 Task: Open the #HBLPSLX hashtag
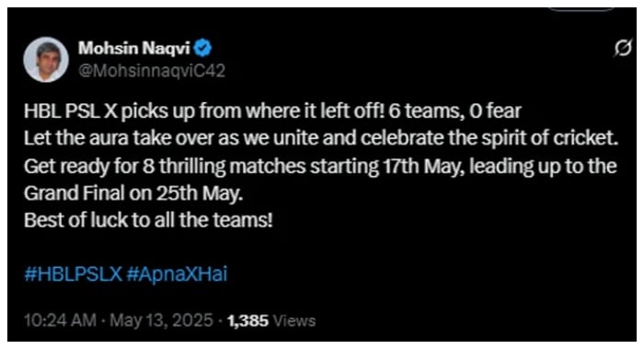point(73,274)
